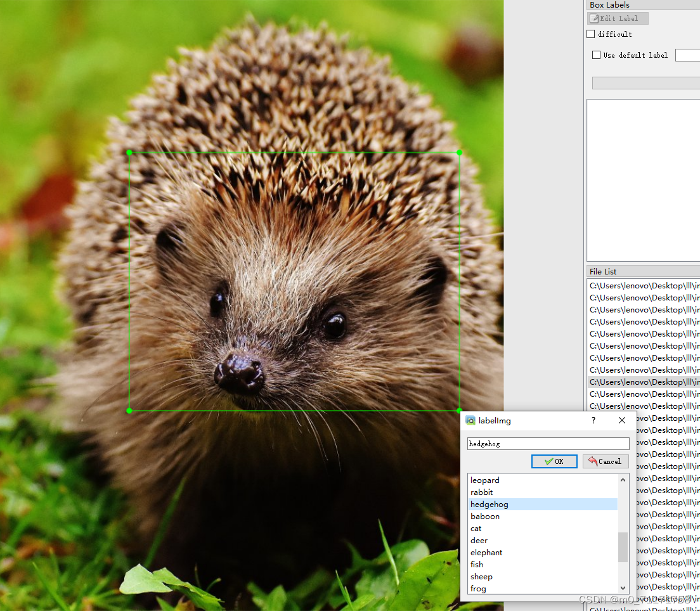Viewport: 700px width, 611px height.
Task: Select rabbit in the label list
Action: [543, 492]
